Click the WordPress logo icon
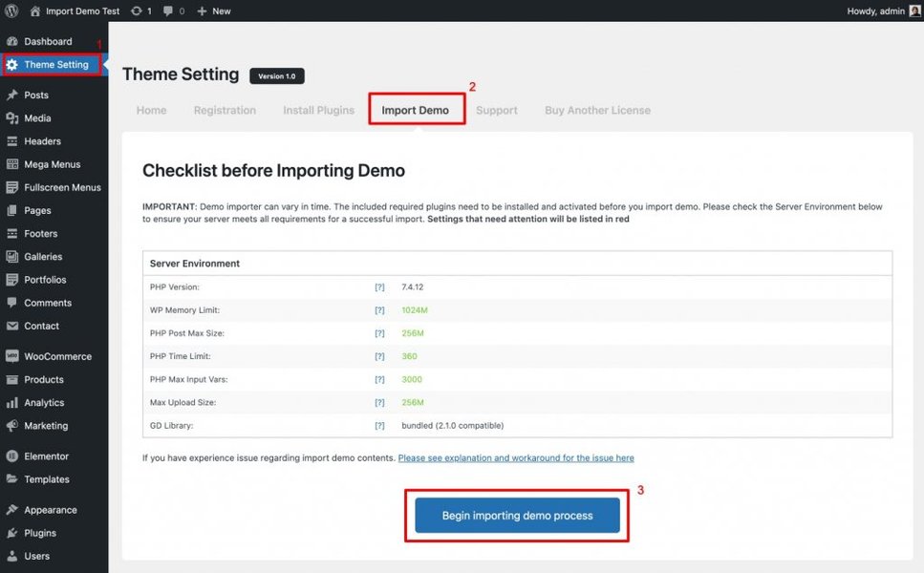Viewport: 924px width, 573px height. [x=11, y=11]
